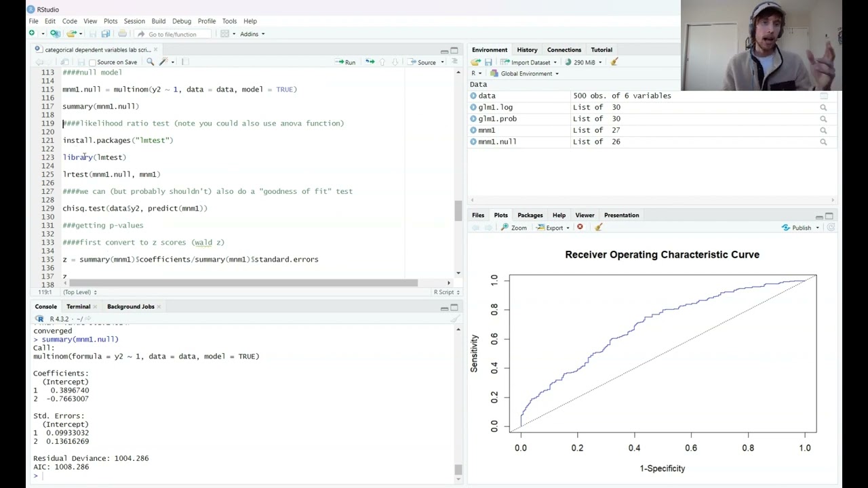
Task: Inspect mnm1.null with its magnifier icon
Action: pos(823,142)
